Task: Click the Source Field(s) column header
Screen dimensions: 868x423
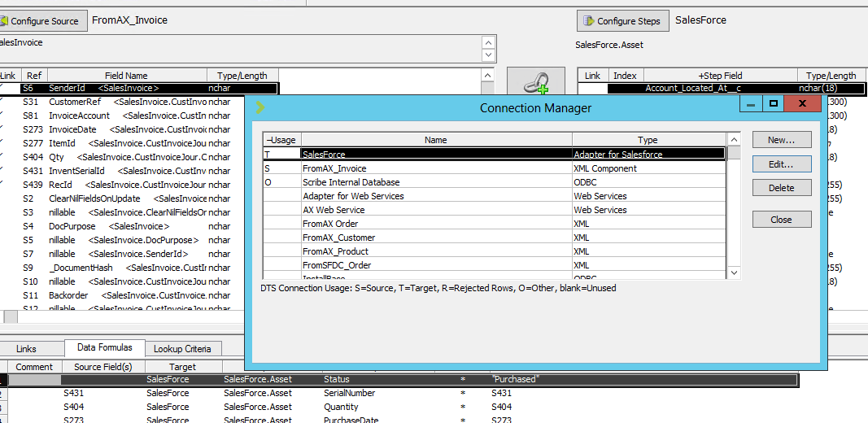Action: click(x=103, y=367)
